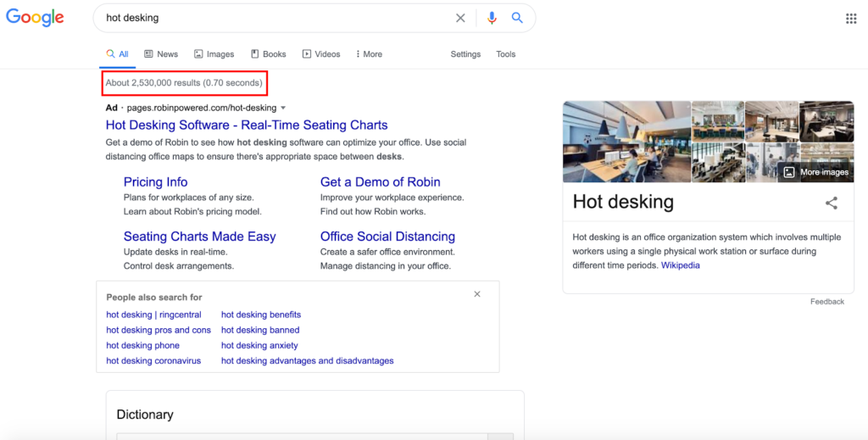Click the blue magnifier search button
868x440 pixels.
pos(517,18)
